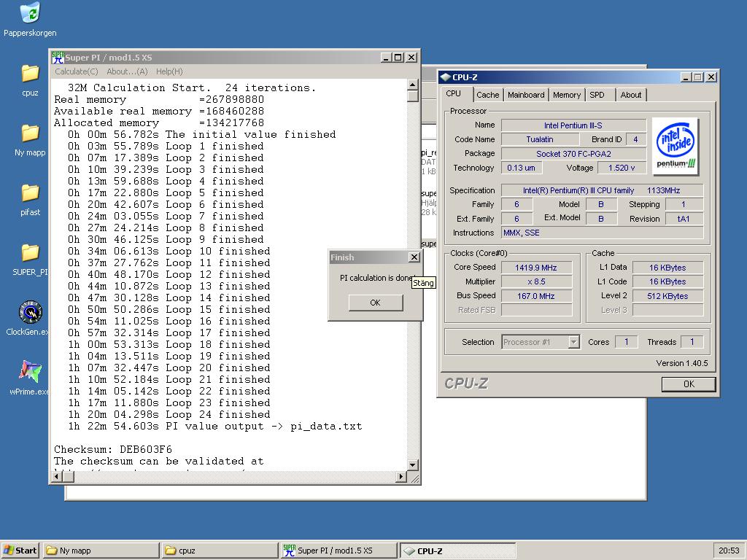Viewport: 747px width, 560px height.
Task: Click the Code Name Tualatin field
Action: [541, 139]
